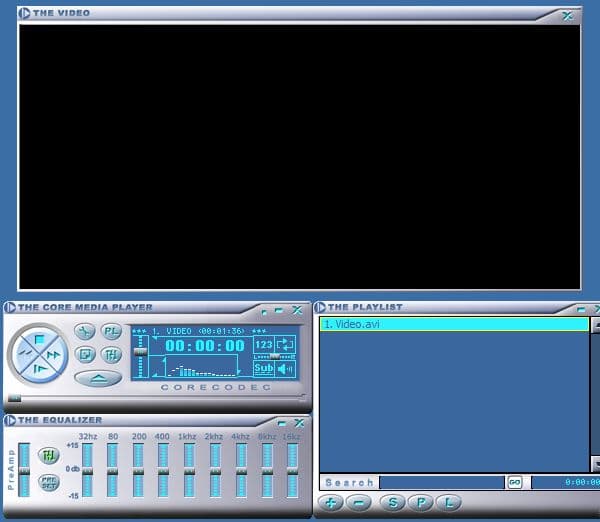Click the playlist Search input field
The width and height of the screenshot is (600, 522).
tap(442, 483)
